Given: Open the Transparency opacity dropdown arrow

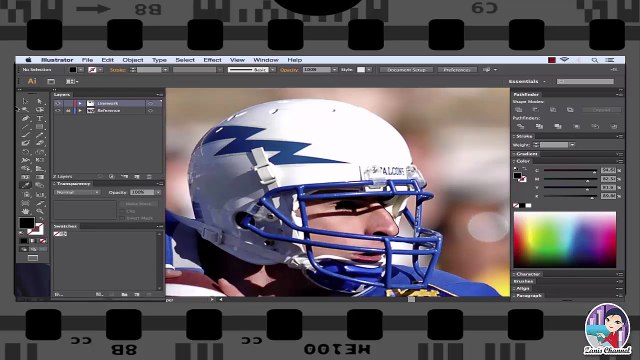Looking at the screenshot, I should click(x=158, y=192).
